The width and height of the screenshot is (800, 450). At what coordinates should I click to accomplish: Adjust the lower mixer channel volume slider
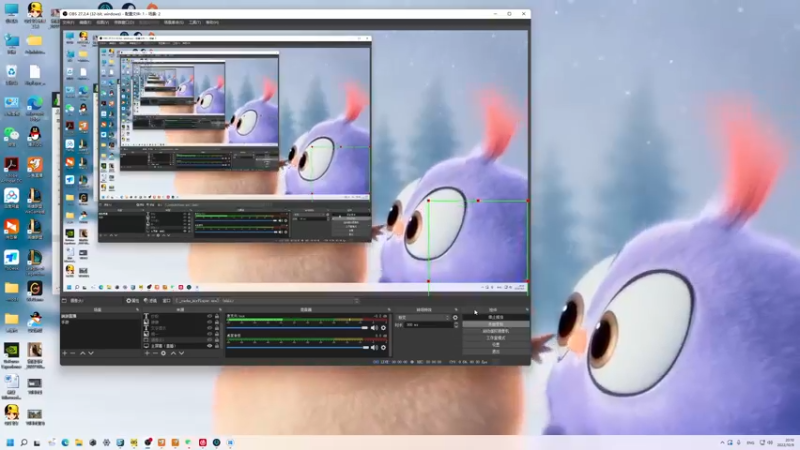tap(297, 347)
